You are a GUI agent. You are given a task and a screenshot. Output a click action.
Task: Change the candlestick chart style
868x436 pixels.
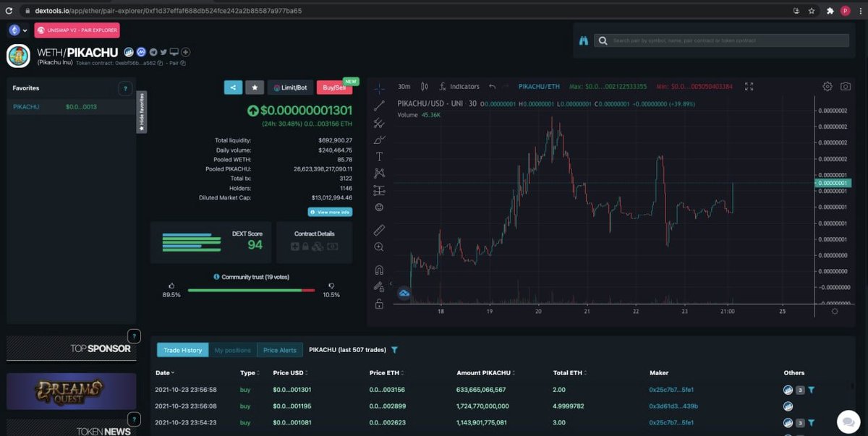(425, 87)
